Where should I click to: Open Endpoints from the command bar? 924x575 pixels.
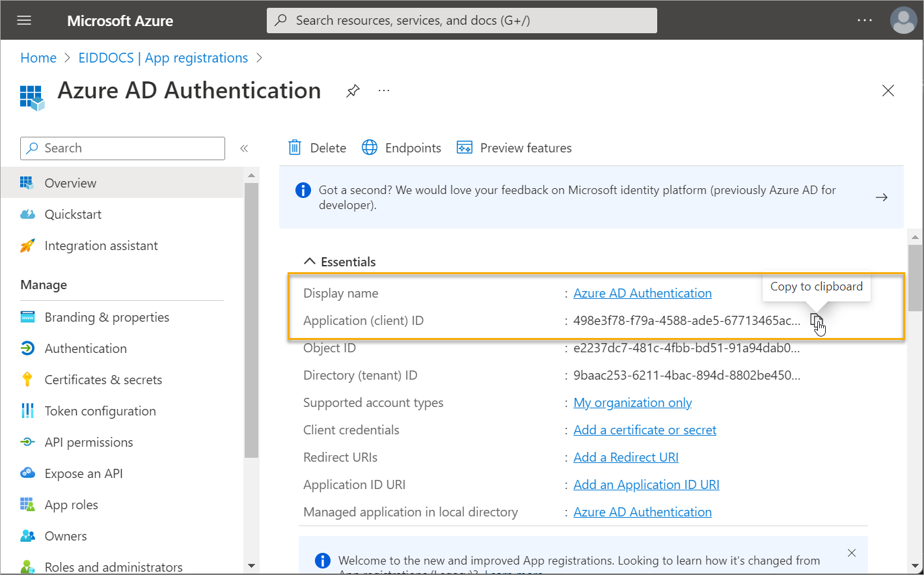pos(401,147)
